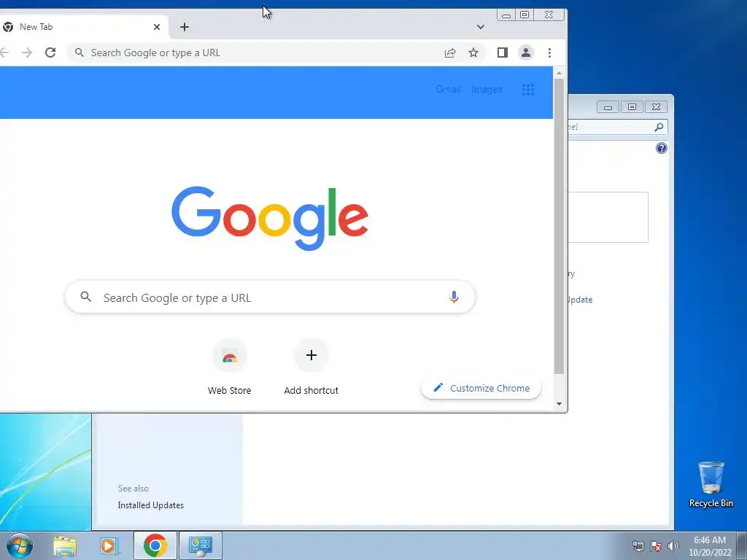The image size is (747, 560).
Task: Expand the tab search chevron
Action: (480, 27)
